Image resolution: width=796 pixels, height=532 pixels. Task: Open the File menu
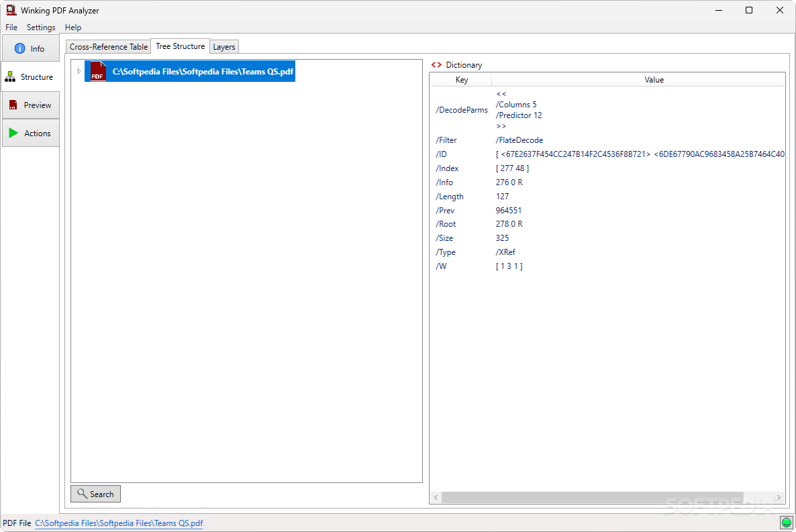pyautogui.click(x=11, y=28)
